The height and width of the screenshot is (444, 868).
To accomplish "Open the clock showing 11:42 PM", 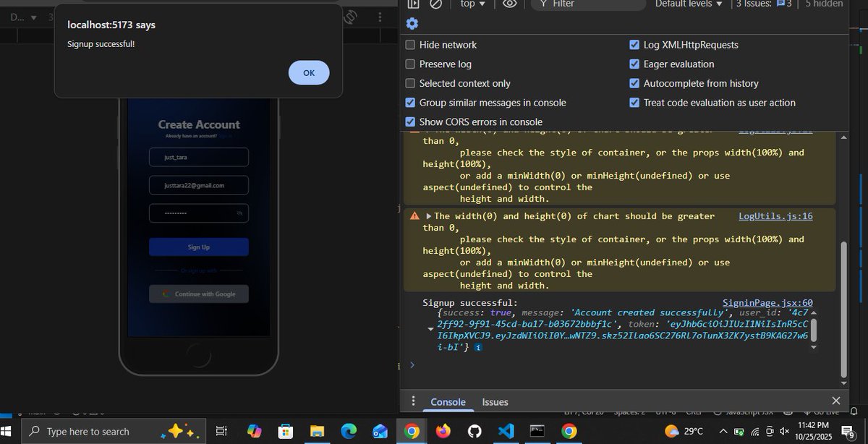I will pos(812,431).
